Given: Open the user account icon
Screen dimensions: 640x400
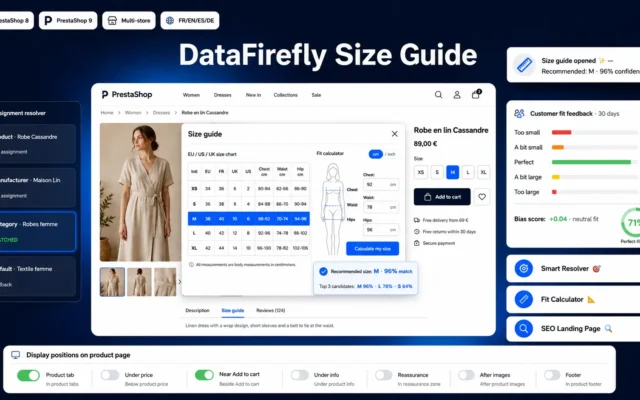Looking at the screenshot, I should [457, 95].
